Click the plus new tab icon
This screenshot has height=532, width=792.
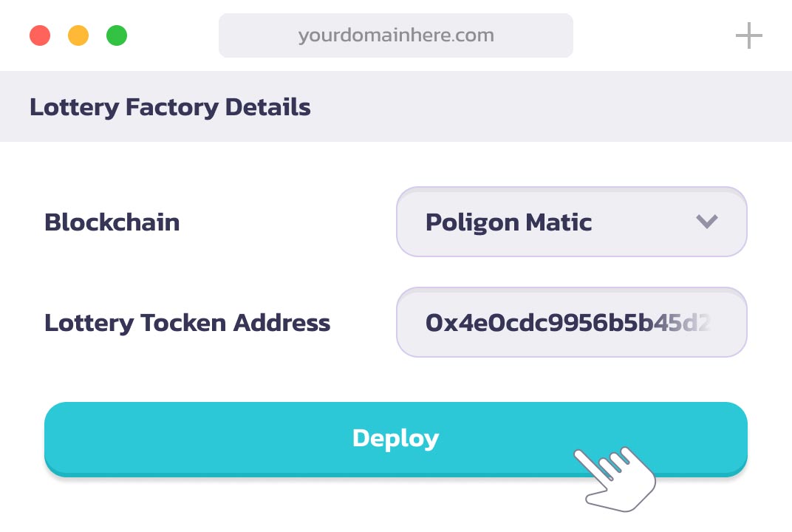748,35
